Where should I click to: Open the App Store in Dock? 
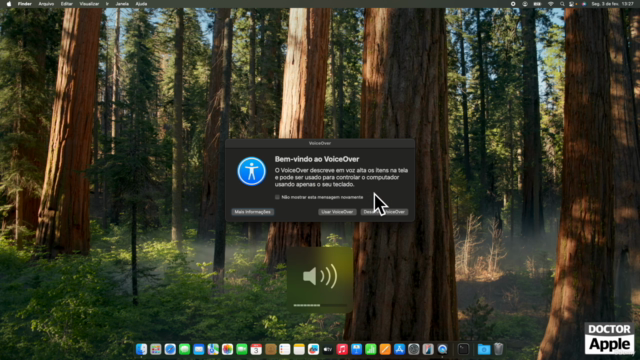(399, 349)
